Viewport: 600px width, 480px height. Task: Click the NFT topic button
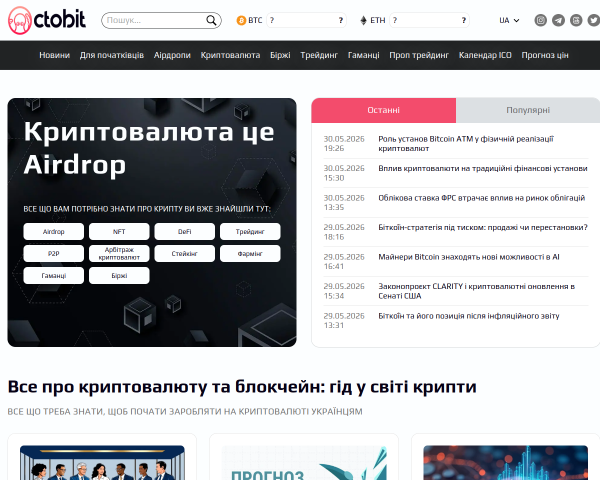tap(119, 232)
